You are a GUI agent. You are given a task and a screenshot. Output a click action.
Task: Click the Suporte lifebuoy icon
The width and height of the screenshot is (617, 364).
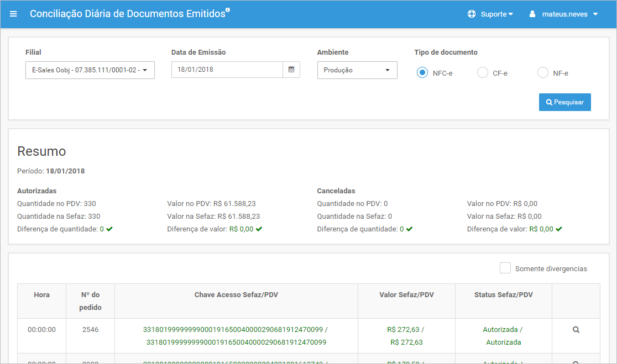coord(472,14)
